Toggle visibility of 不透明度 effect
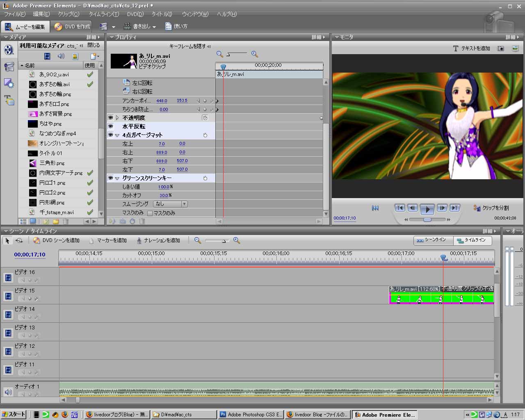Screen dimensions: 525x420 coord(111,118)
